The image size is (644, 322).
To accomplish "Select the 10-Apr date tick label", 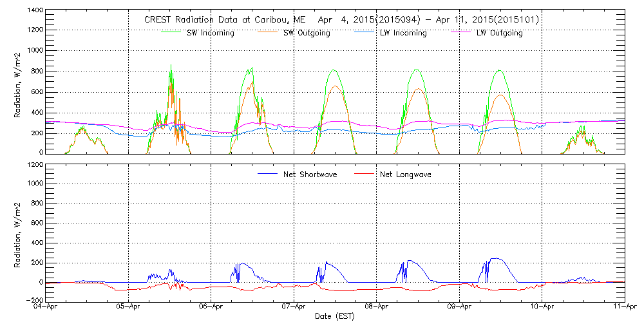I will coord(542,307).
